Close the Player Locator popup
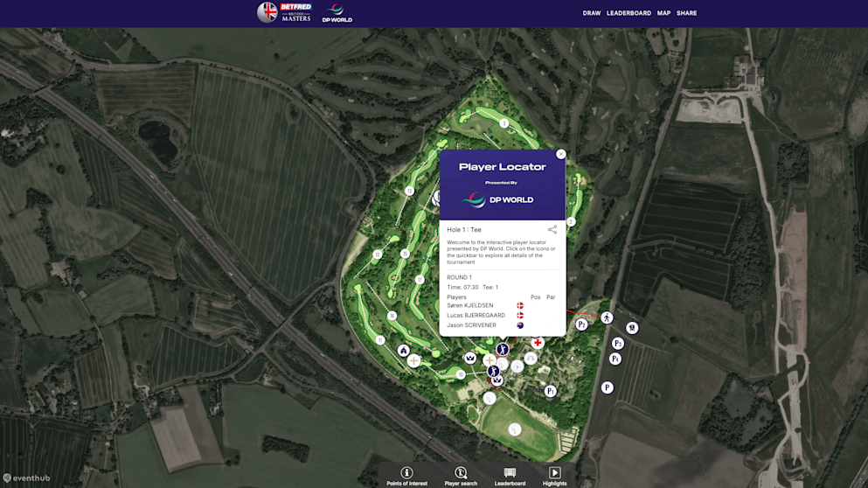This screenshot has width=868, height=488. click(561, 154)
